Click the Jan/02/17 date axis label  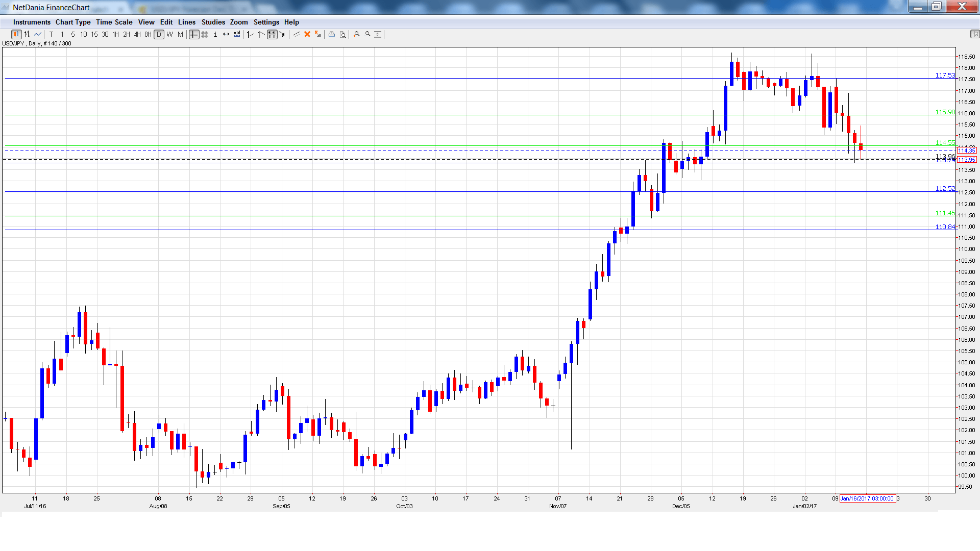[804, 506]
